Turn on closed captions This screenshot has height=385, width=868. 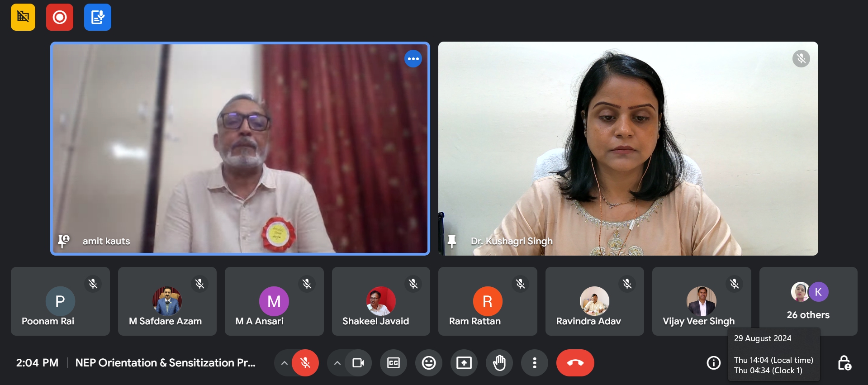(x=394, y=363)
